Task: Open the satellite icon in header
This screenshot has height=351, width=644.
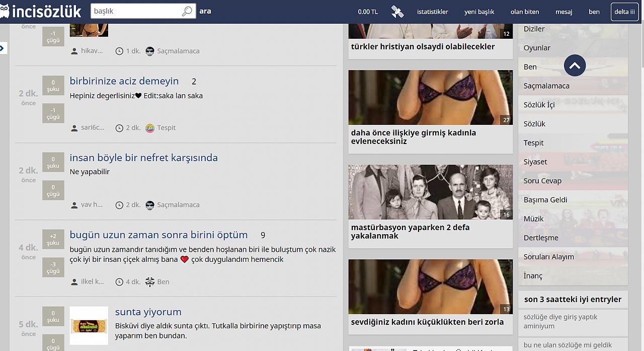Action: [x=397, y=12]
